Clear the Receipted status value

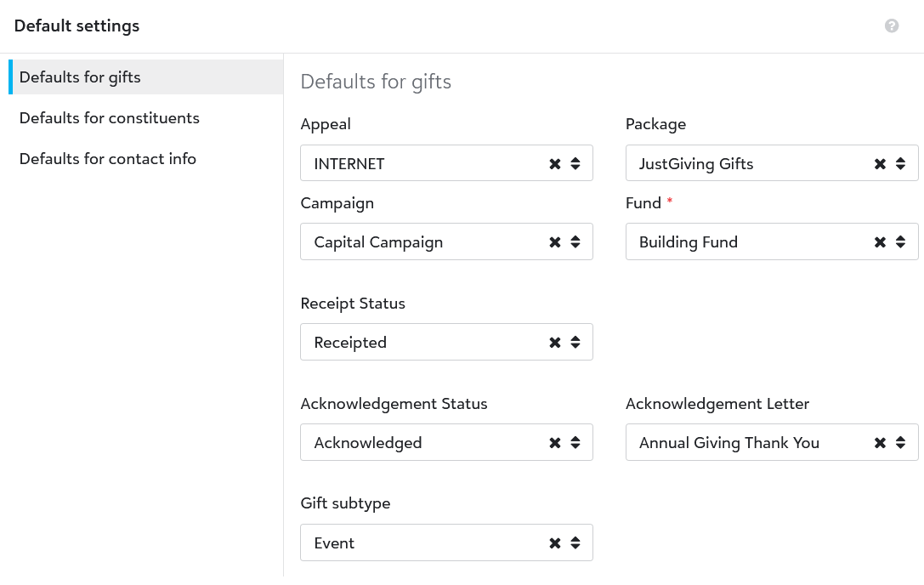coord(555,343)
